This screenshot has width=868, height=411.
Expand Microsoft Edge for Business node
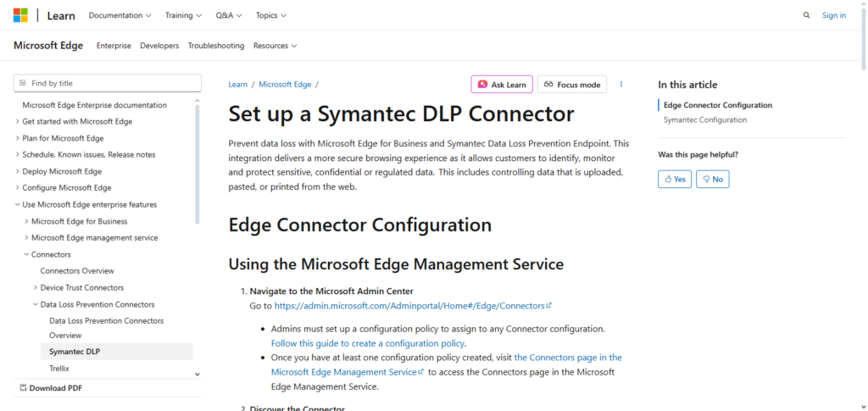tap(75, 221)
